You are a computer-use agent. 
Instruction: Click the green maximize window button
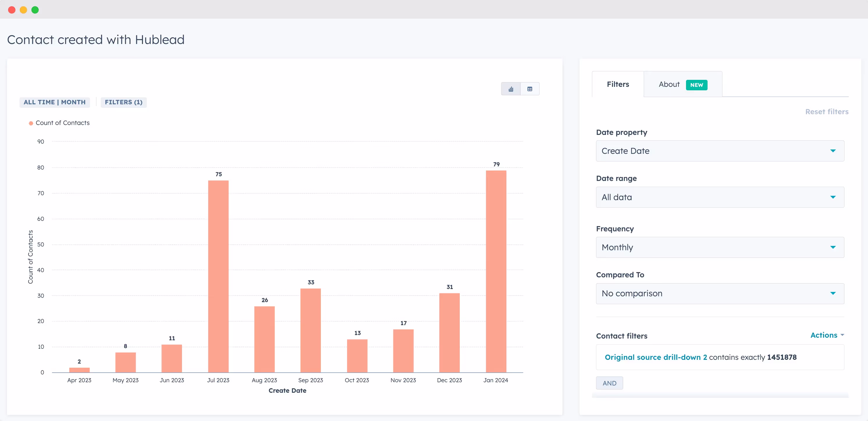35,10
